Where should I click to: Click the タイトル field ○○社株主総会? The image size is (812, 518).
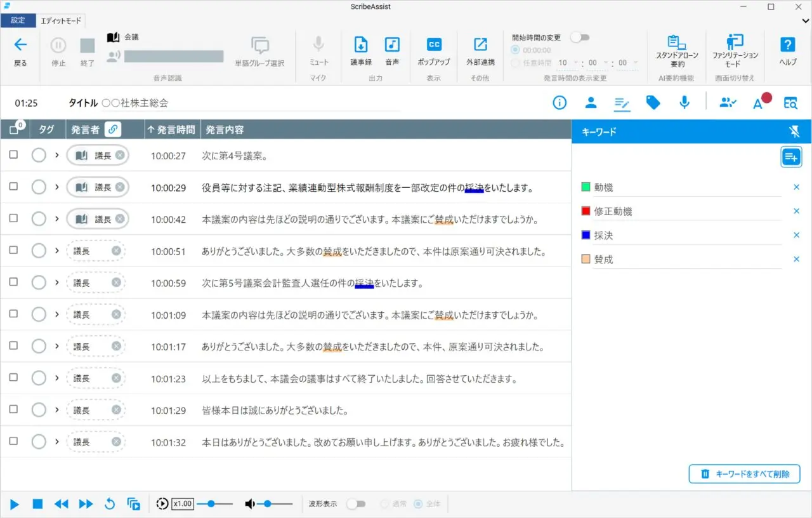click(251, 103)
